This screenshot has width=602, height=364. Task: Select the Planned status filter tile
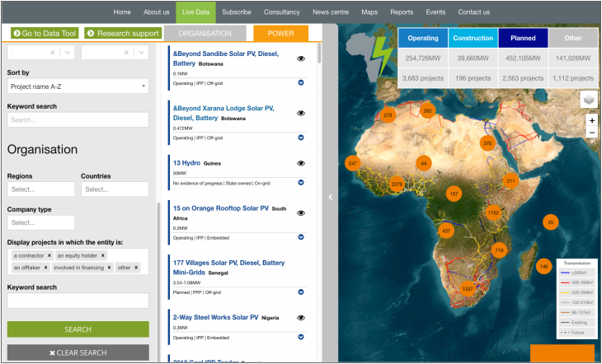(x=523, y=38)
